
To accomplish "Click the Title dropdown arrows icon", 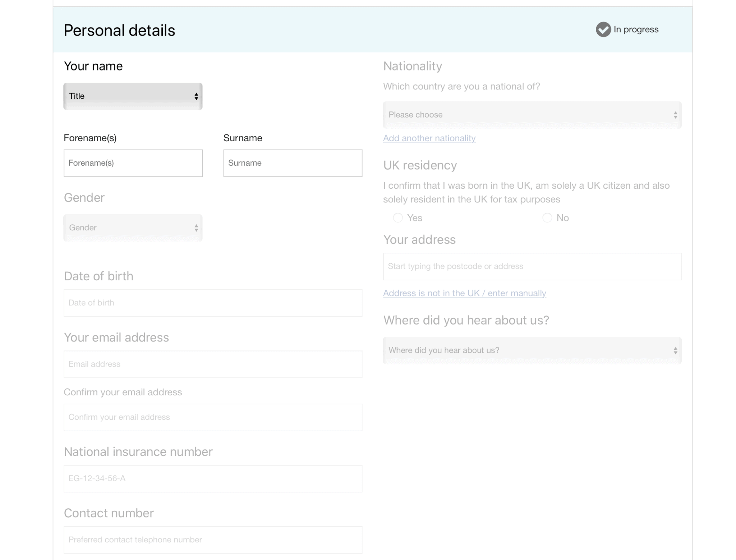I will (196, 96).
